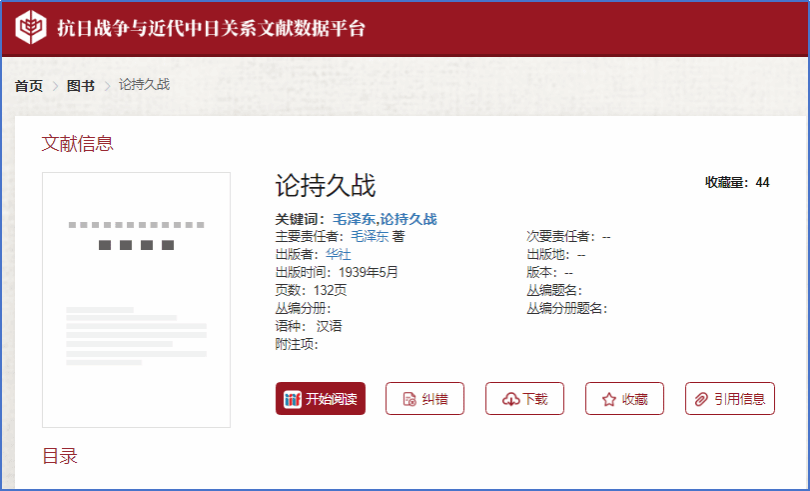Click the large 论持久战 book title

pyautogui.click(x=326, y=186)
